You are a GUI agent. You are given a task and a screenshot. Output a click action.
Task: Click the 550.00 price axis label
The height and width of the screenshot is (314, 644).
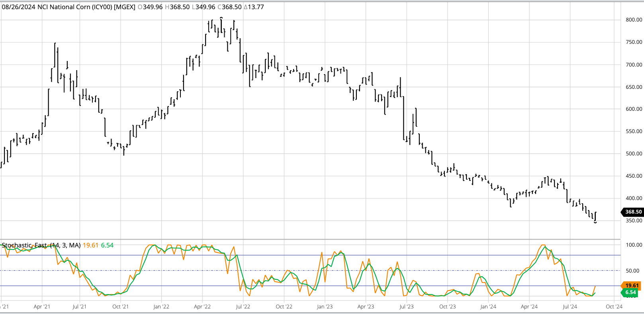tap(634, 131)
